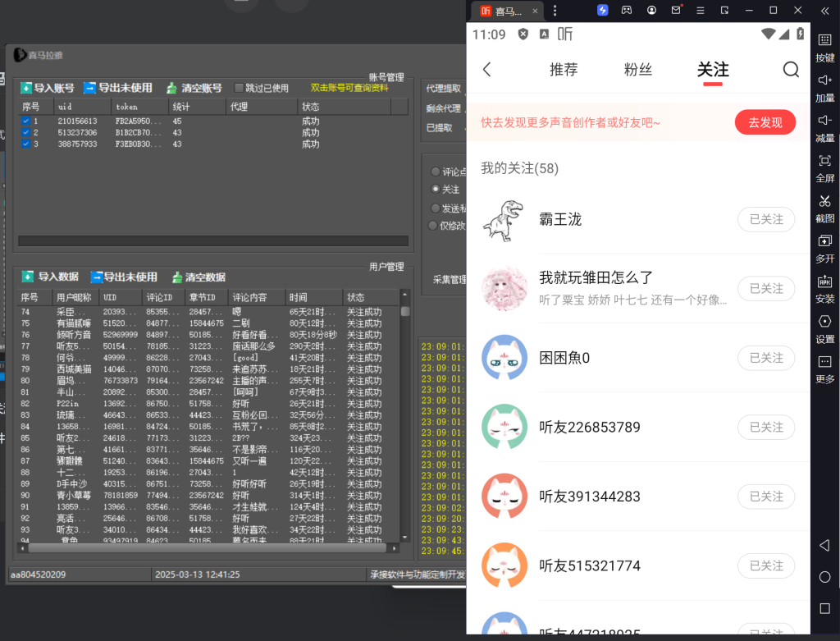Click the gamepad icon in the emulator title bar
The height and width of the screenshot is (641, 840).
[x=626, y=10]
